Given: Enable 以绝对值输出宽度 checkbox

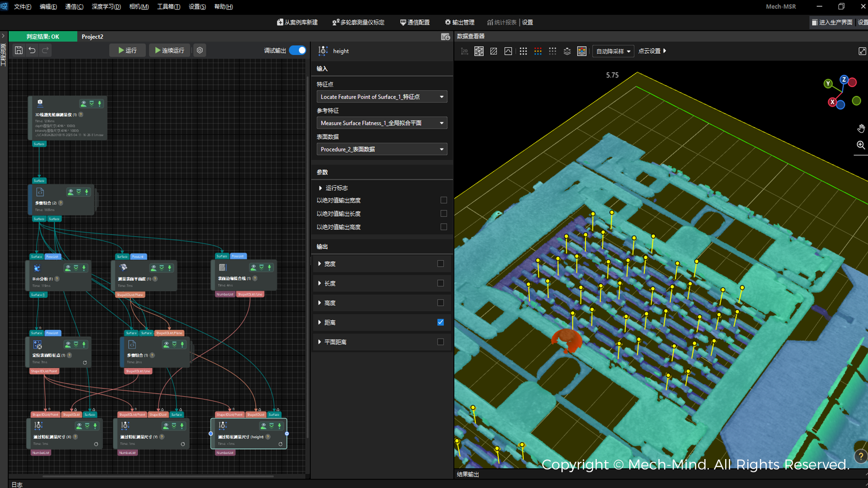Looking at the screenshot, I should [x=443, y=200].
